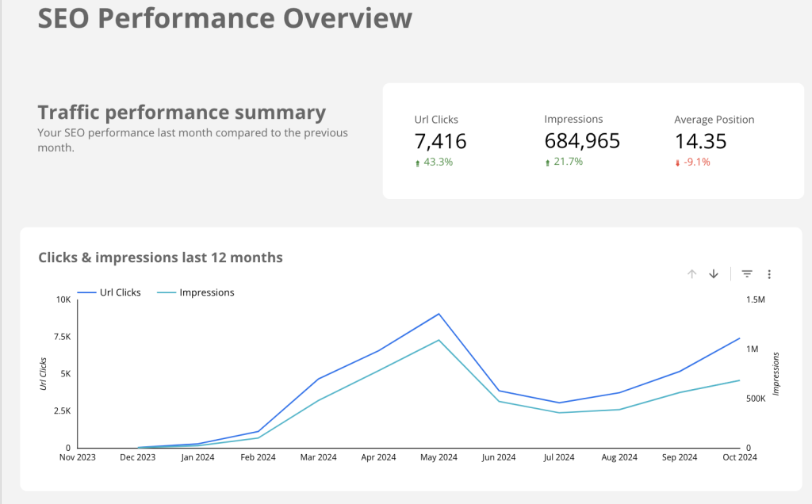Image resolution: width=812 pixels, height=504 pixels.
Task: Click the Traffic performance summary heading
Action: (182, 113)
